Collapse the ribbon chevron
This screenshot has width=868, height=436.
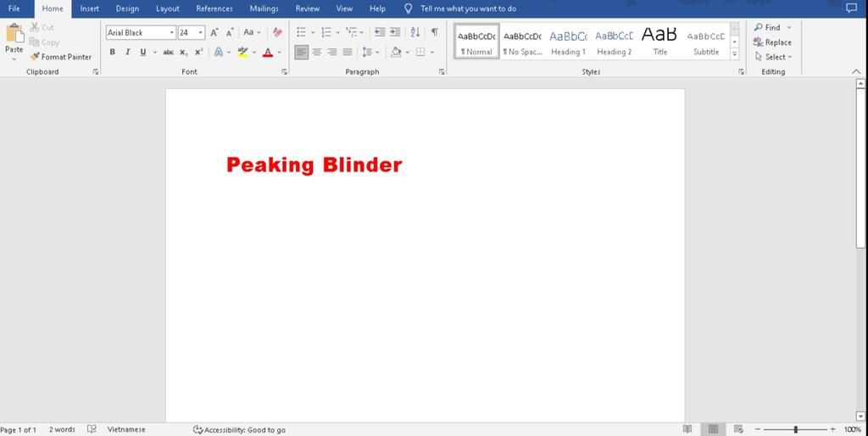[856, 71]
